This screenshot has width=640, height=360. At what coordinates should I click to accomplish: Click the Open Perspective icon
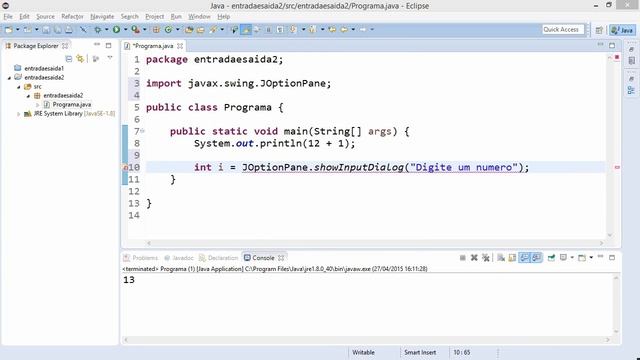point(599,30)
